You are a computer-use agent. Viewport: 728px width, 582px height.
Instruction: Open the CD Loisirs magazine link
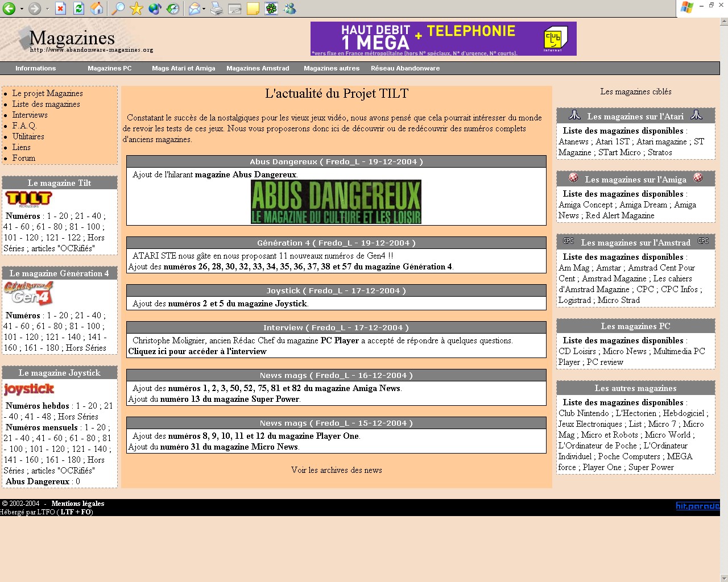pos(577,351)
